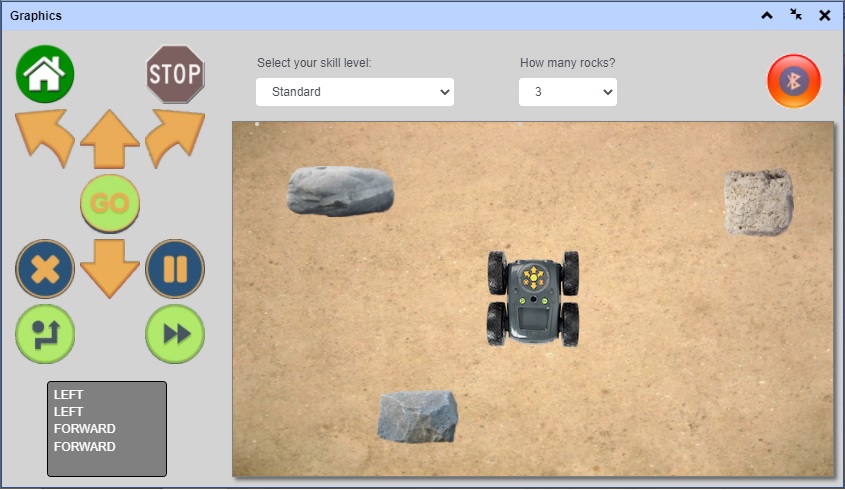This screenshot has height=490, width=845.
Task: Open the skill level dropdown showing Standard
Action: click(x=355, y=92)
